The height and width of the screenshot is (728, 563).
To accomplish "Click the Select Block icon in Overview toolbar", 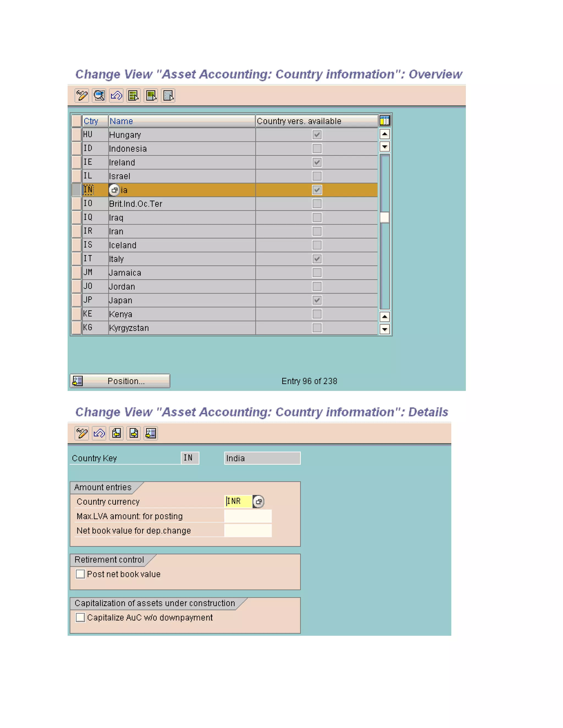I will (151, 96).
